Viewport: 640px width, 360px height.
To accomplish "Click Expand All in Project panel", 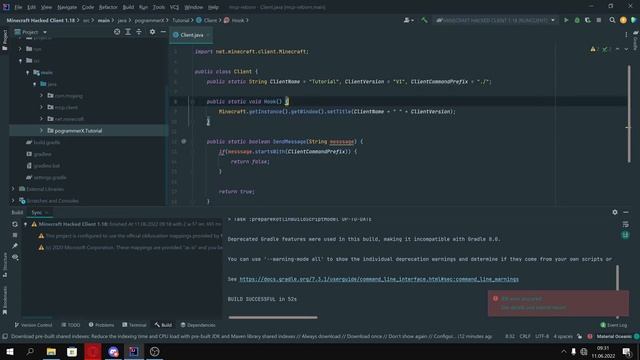I will tap(128, 32).
